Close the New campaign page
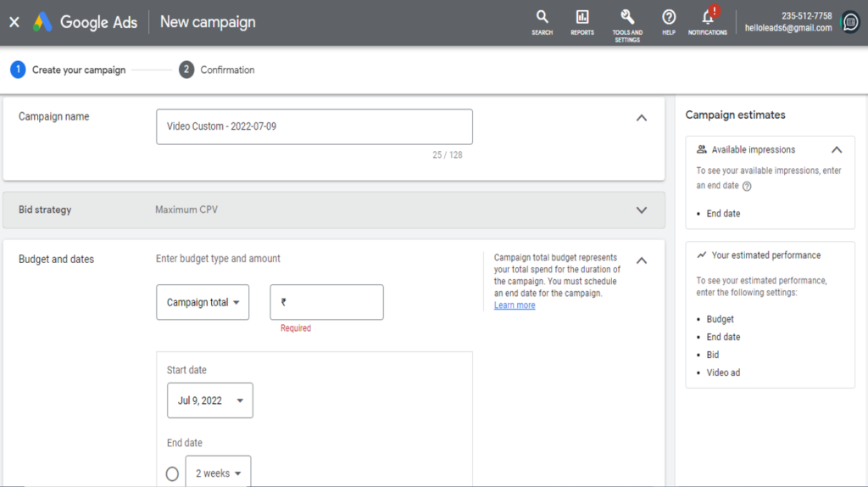868x487 pixels. tap(14, 22)
